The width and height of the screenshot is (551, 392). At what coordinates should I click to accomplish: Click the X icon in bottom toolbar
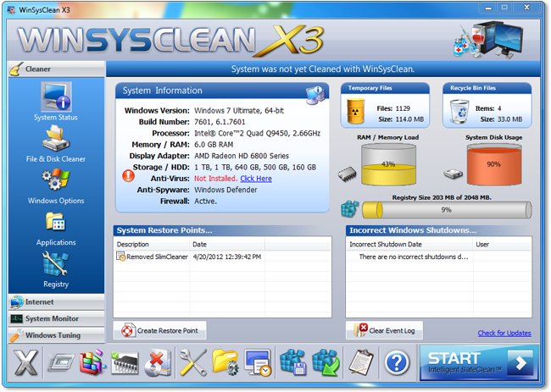point(25,363)
